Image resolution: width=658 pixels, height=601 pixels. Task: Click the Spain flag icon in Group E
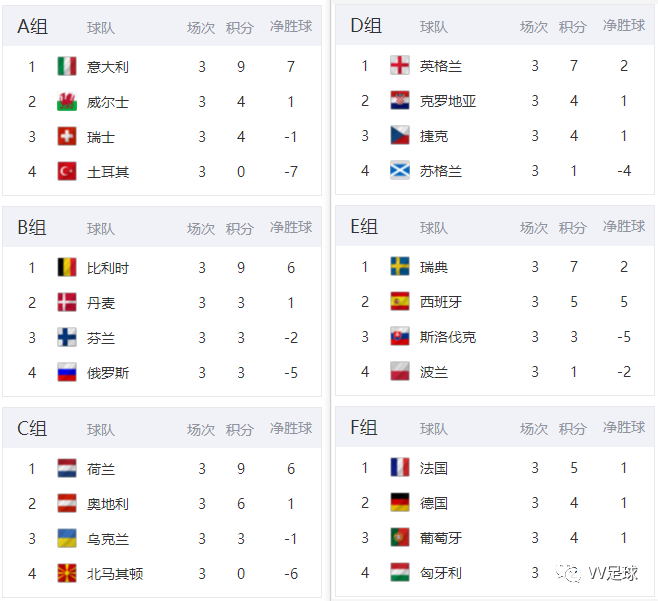[400, 301]
